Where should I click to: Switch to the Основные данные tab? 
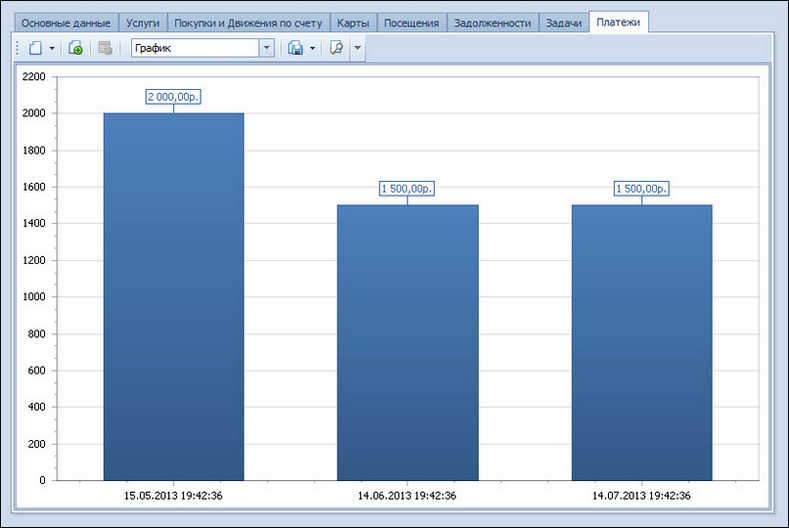(x=66, y=23)
